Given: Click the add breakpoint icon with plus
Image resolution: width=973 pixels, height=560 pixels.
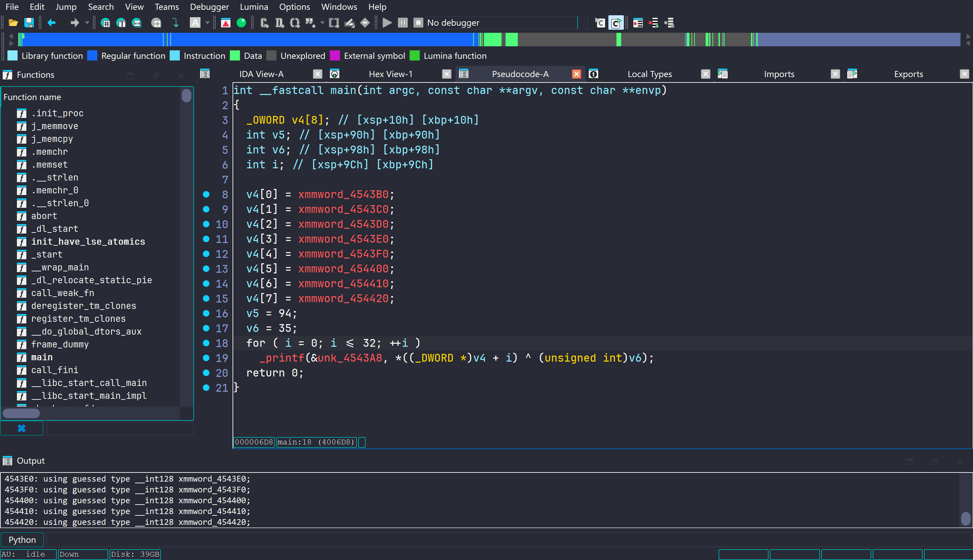Looking at the screenshot, I should (x=654, y=23).
